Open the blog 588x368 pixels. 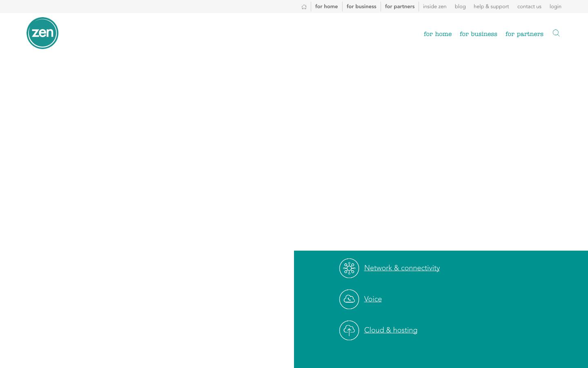click(460, 6)
